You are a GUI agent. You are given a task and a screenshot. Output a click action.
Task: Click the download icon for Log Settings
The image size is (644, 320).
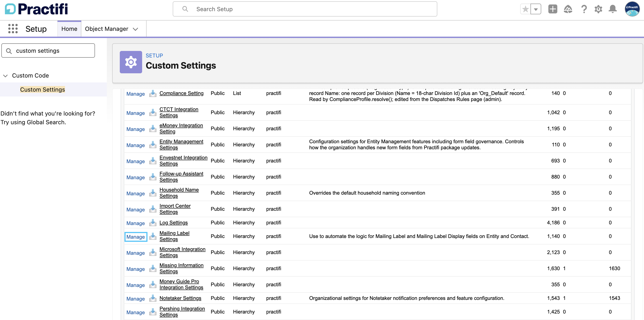pos(153,223)
